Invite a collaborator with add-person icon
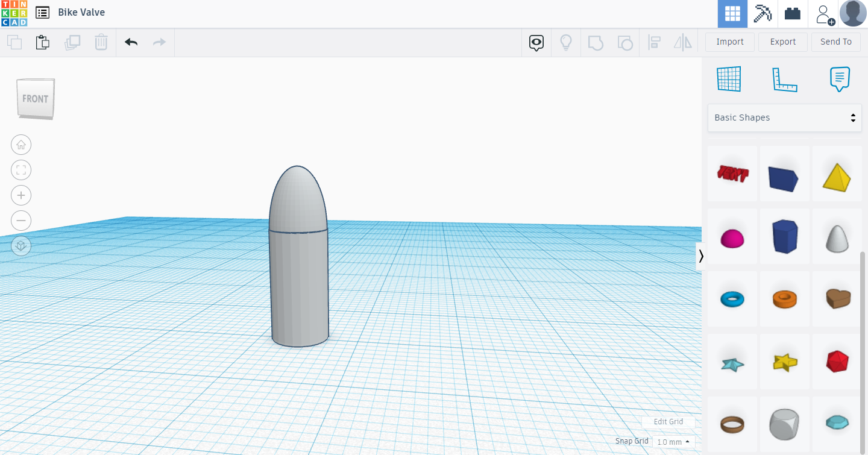 click(x=824, y=14)
